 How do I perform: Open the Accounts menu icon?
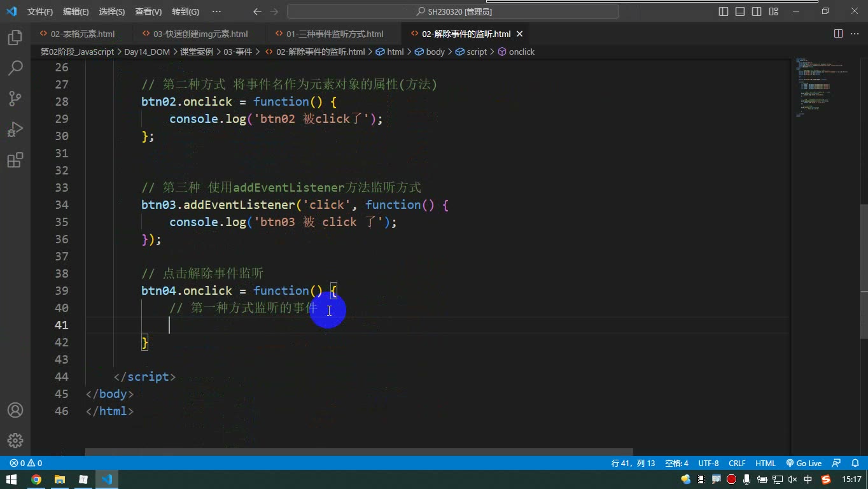[x=15, y=410]
